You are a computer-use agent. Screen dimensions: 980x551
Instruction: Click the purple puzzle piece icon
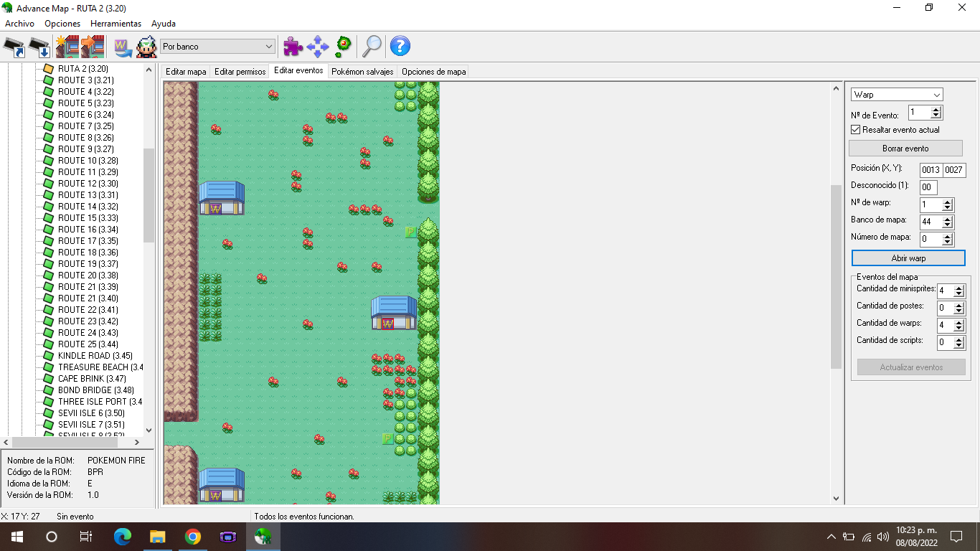click(293, 47)
